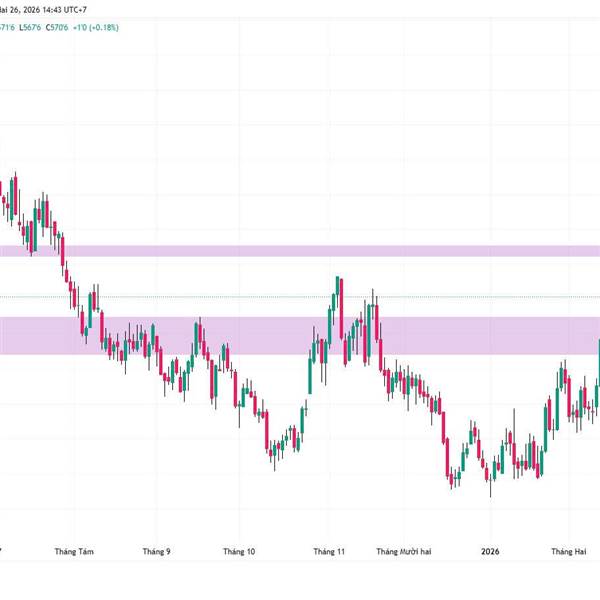Click the timestamp reading 14:43 UTC+7
This screenshot has width=600, height=600.
pyautogui.click(x=64, y=10)
